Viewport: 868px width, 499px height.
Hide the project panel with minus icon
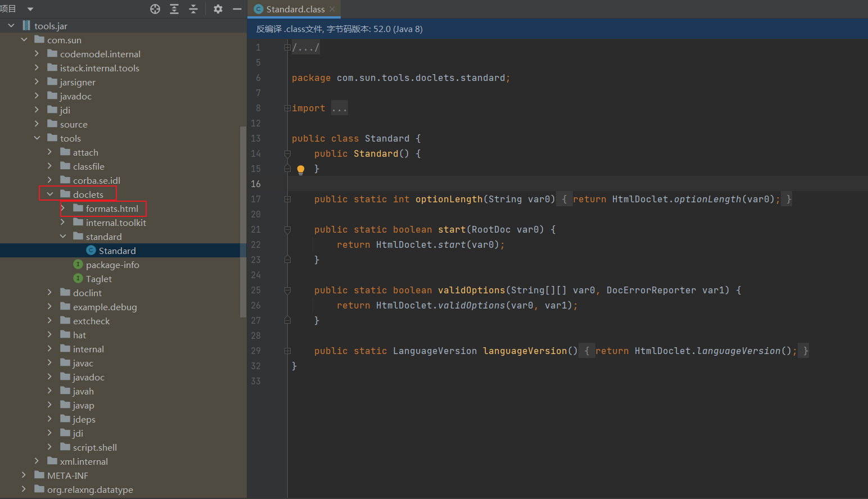tap(237, 9)
